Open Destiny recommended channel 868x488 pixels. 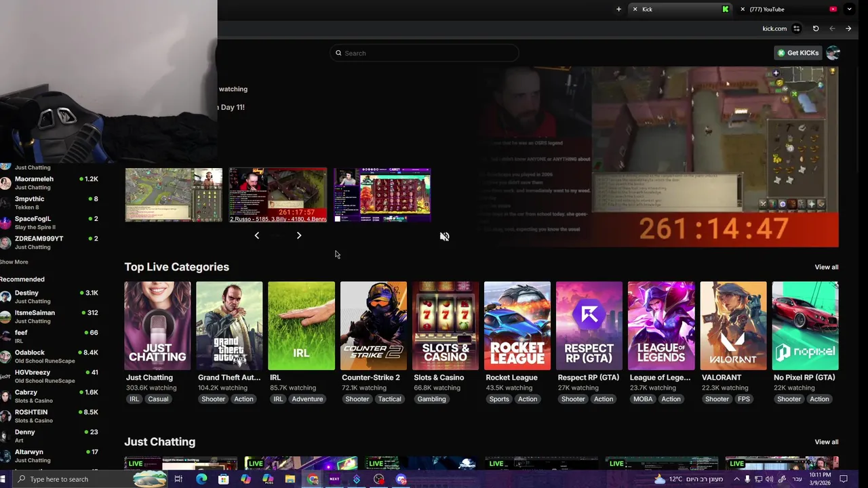50,297
